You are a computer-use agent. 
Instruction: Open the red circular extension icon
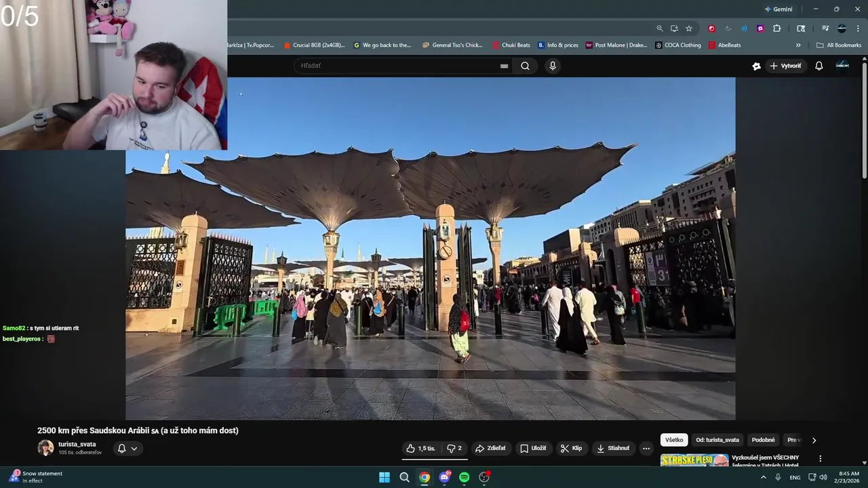(711, 28)
